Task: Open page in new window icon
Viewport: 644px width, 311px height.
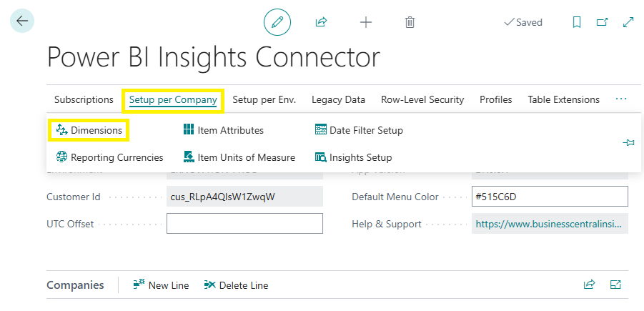Action: point(602,22)
